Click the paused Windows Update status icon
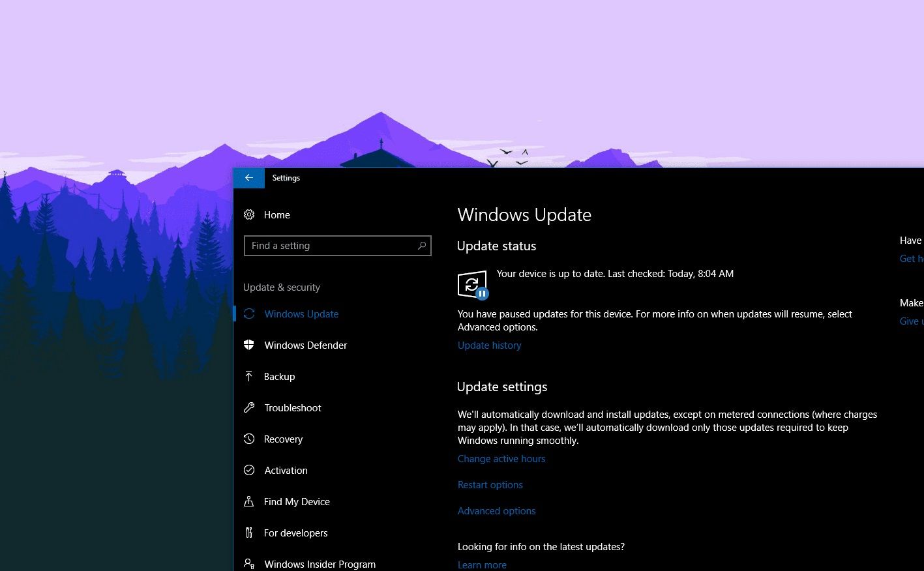Image resolution: width=924 pixels, height=571 pixels. (472, 285)
